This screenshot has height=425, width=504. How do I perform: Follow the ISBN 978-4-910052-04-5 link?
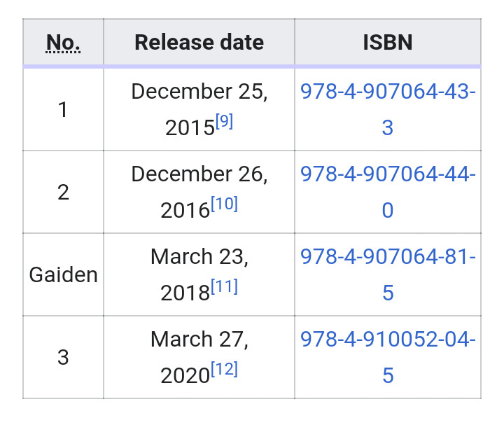pos(388,340)
